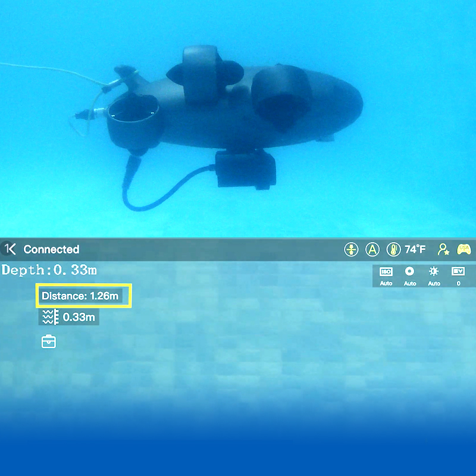Open the yellow gamepad controller settings

[x=464, y=249]
